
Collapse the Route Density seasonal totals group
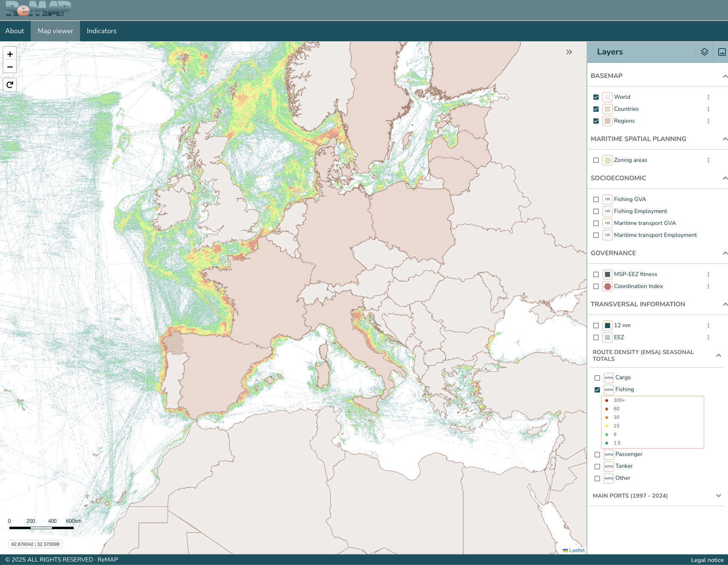point(718,355)
